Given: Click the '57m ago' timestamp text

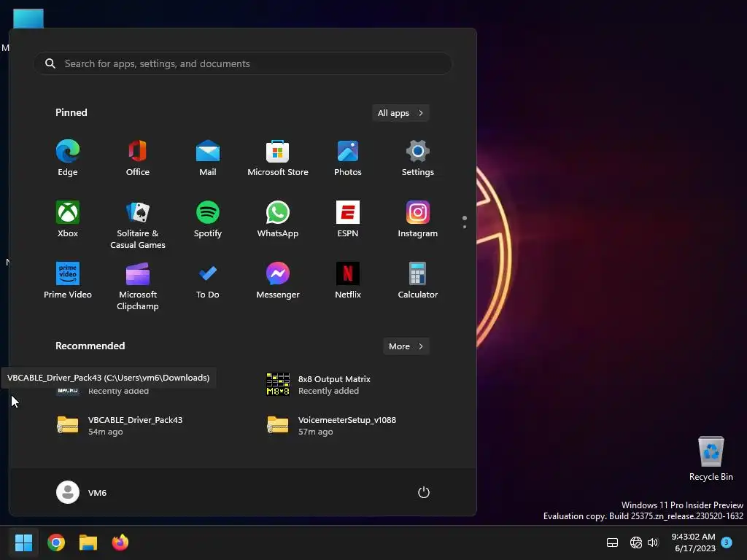Looking at the screenshot, I should click(x=315, y=432).
